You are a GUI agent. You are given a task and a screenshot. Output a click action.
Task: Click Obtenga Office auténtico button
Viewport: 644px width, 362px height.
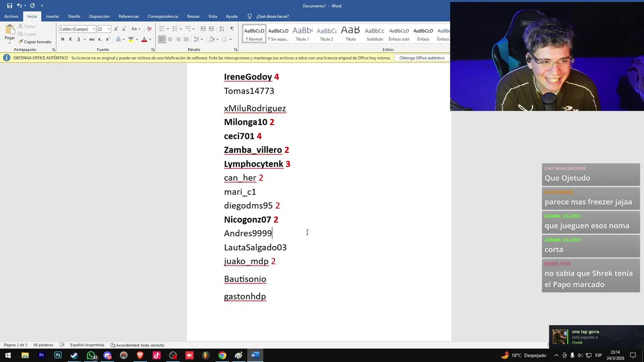(x=422, y=58)
